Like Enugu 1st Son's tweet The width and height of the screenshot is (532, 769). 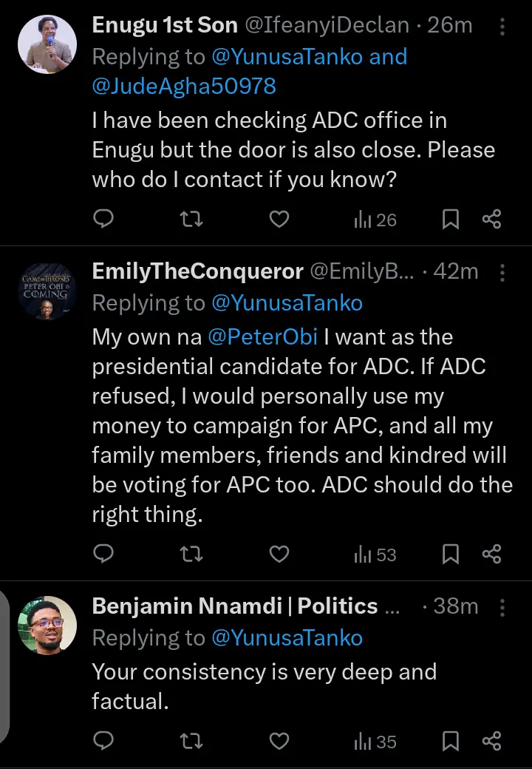point(279,219)
